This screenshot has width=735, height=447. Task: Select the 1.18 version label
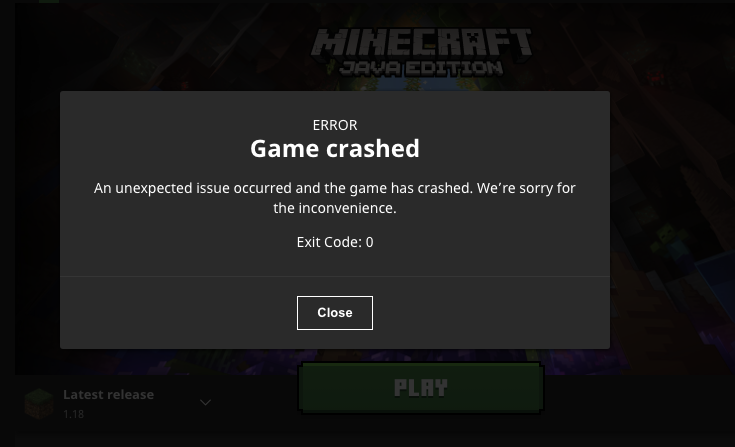(x=74, y=414)
